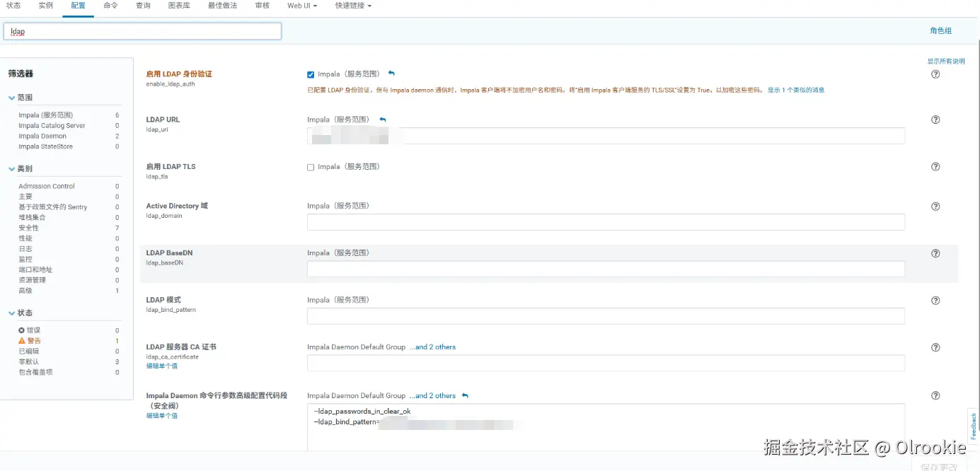Open the Feedback side tab
The height and width of the screenshot is (471, 980).
click(974, 426)
